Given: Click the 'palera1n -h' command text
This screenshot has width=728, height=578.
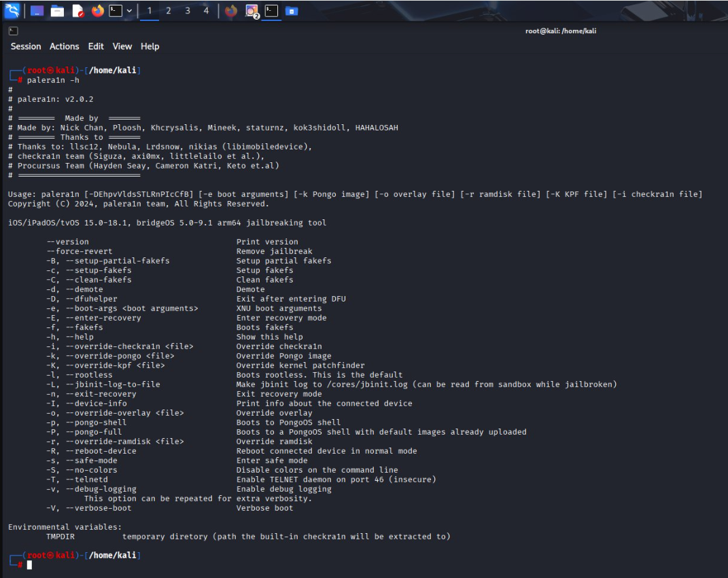Looking at the screenshot, I should [x=53, y=80].
